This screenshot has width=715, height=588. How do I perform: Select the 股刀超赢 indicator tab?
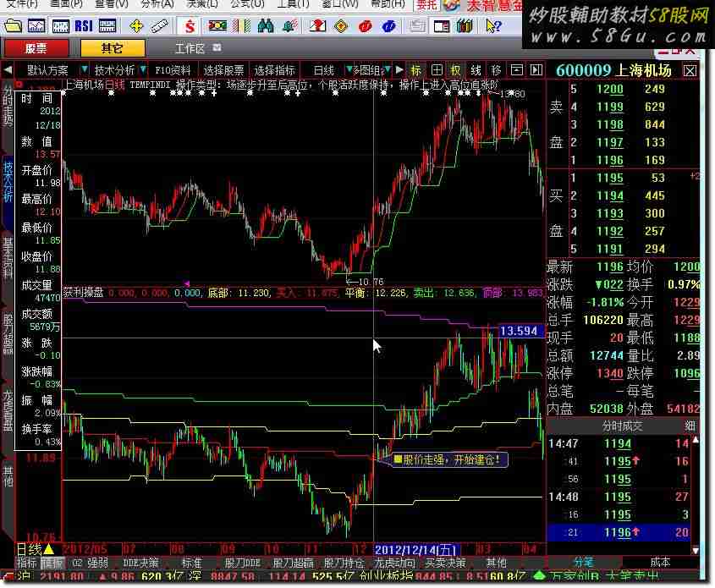click(x=293, y=563)
